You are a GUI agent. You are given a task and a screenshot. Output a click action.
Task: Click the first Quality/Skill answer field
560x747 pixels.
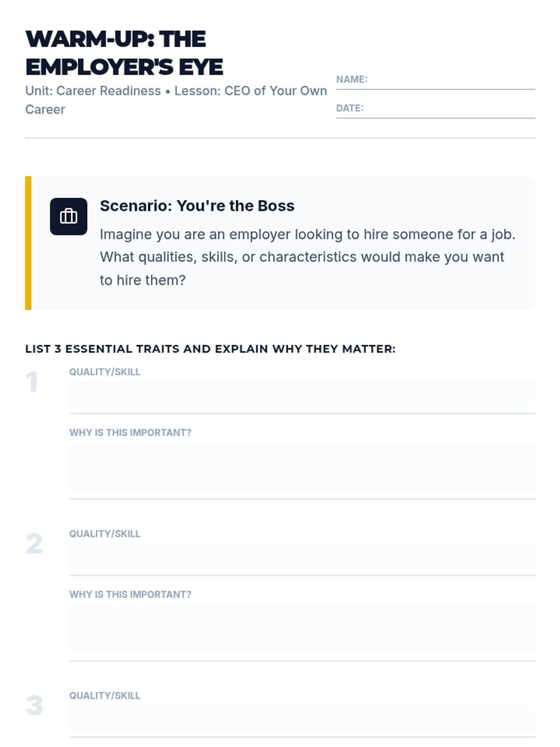[302, 394]
